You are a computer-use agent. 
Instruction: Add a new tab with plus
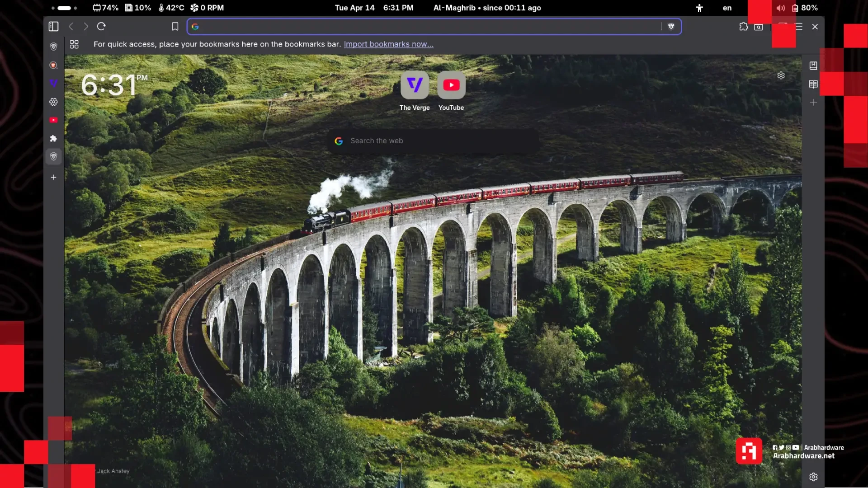point(53,177)
